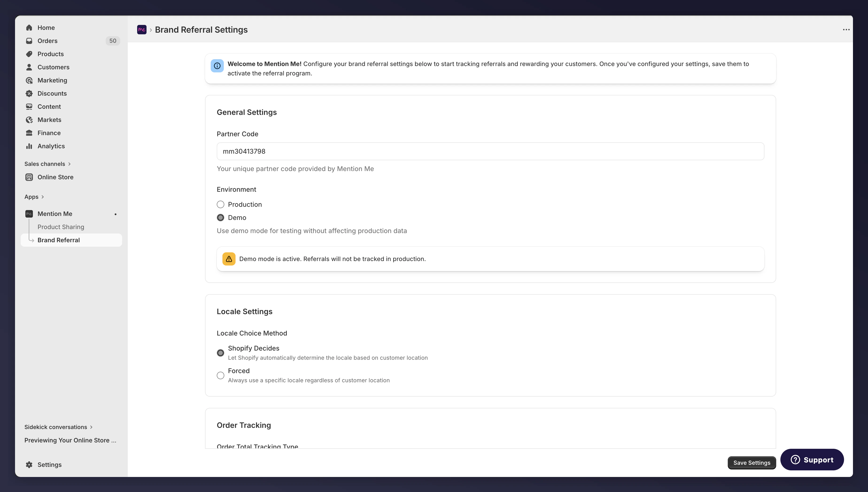
Task: Click the Finance bank icon
Action: 29,133
